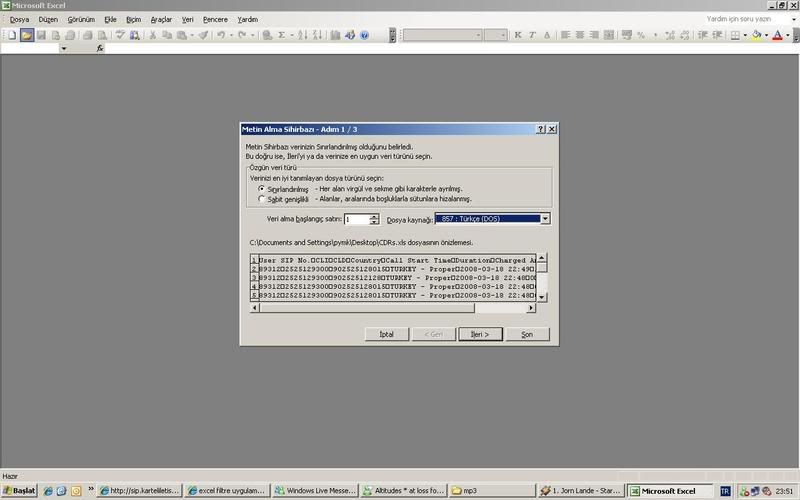800x500 pixels.
Task: Click the Merge and Center icon
Action: (609, 35)
